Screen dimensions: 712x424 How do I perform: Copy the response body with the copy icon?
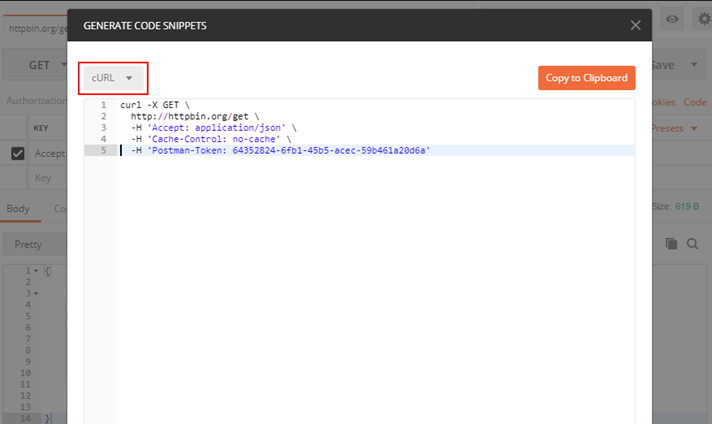[x=671, y=244]
